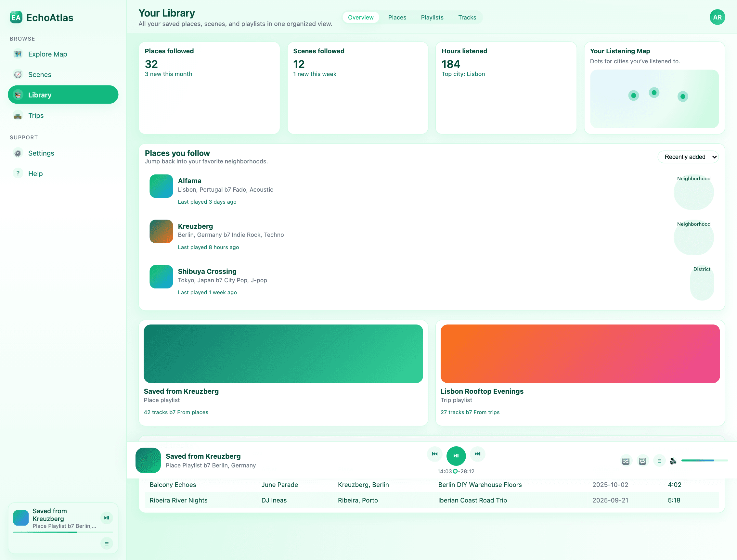737x560 pixels.
Task: Toggle shuffle in the player bar
Action: click(626, 461)
